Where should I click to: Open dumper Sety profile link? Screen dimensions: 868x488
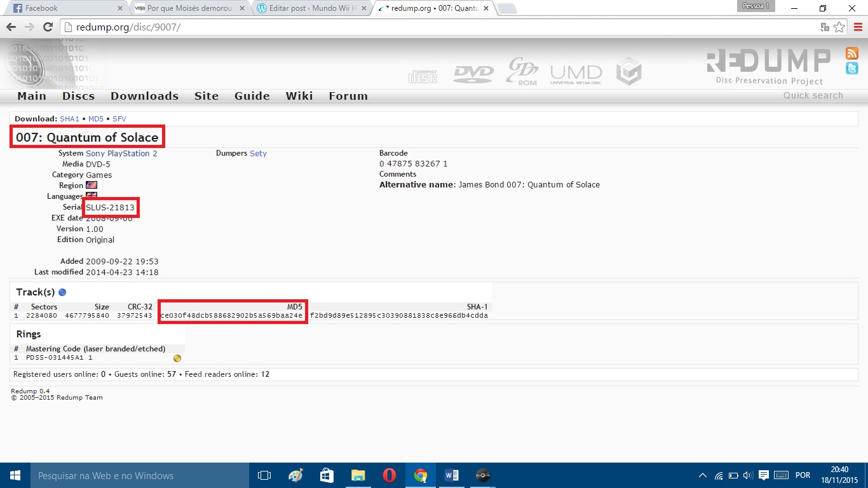click(x=258, y=153)
